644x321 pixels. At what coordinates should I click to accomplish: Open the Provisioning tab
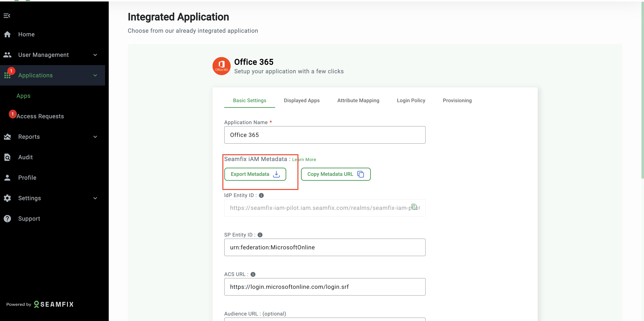[457, 100]
